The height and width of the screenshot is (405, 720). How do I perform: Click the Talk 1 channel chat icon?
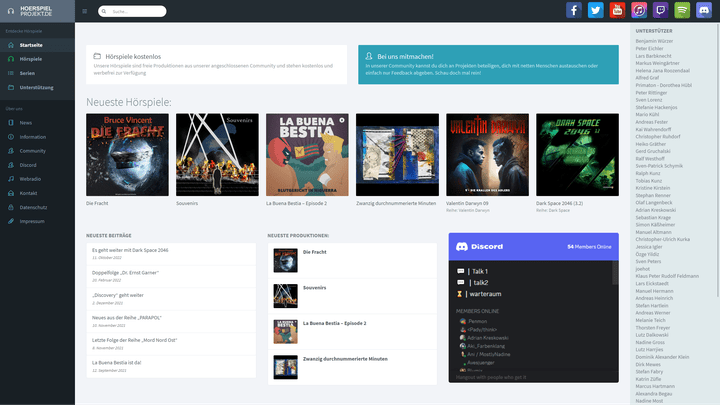(x=461, y=271)
